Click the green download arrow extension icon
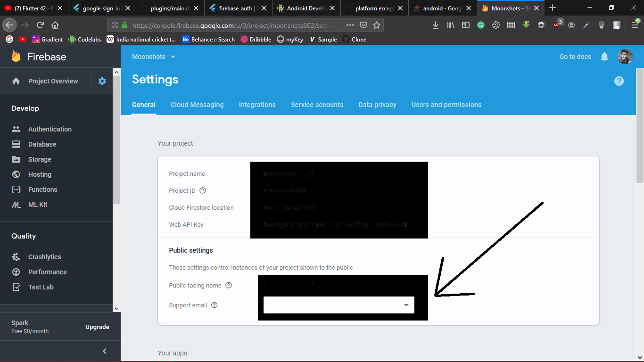Screen dimensions: 644x362 (526, 25)
